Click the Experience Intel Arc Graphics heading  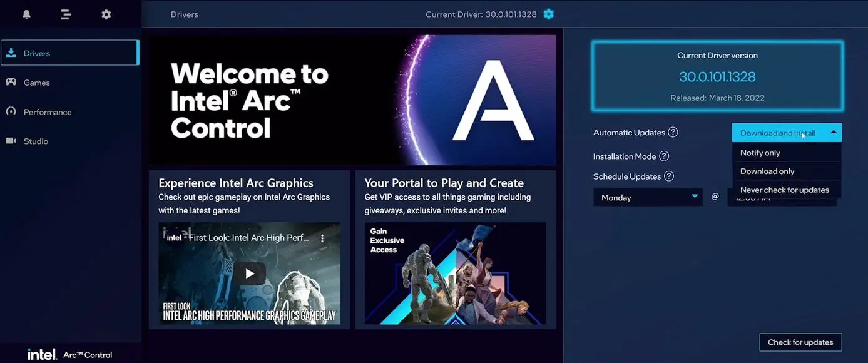[236, 183]
